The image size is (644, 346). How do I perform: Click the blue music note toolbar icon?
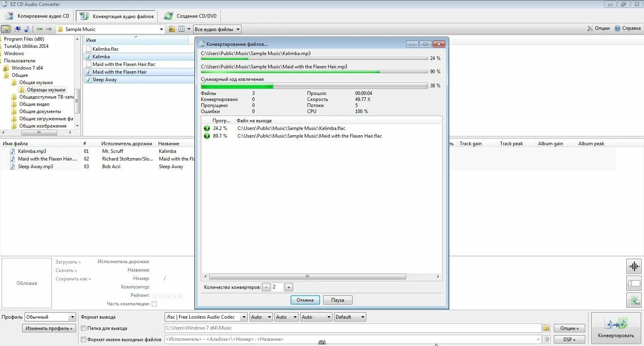[x=27, y=29]
